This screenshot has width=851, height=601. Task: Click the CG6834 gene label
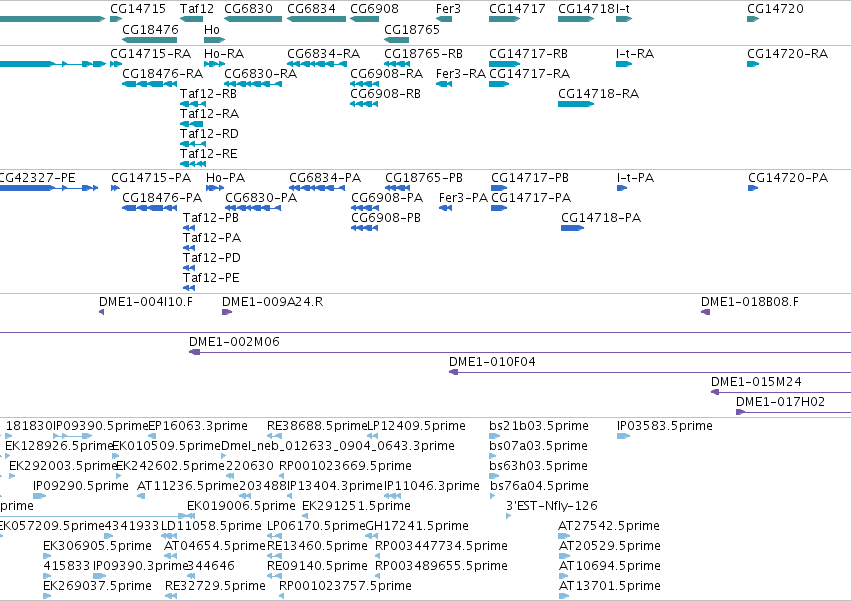312,9
